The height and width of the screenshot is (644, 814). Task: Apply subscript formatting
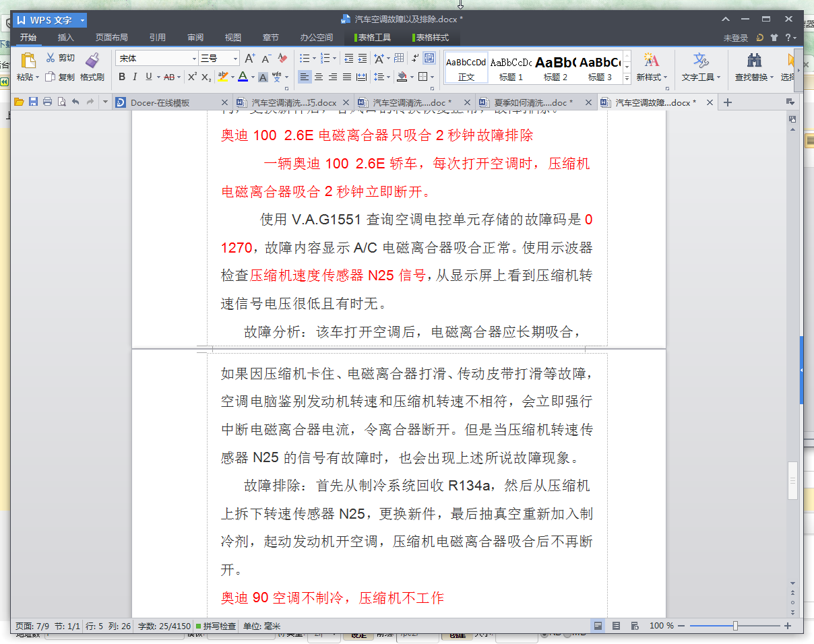coord(207,77)
